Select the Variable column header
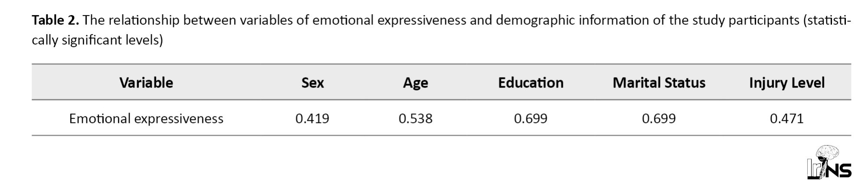Image resolution: width=868 pixels, height=191 pixels. click(x=146, y=83)
